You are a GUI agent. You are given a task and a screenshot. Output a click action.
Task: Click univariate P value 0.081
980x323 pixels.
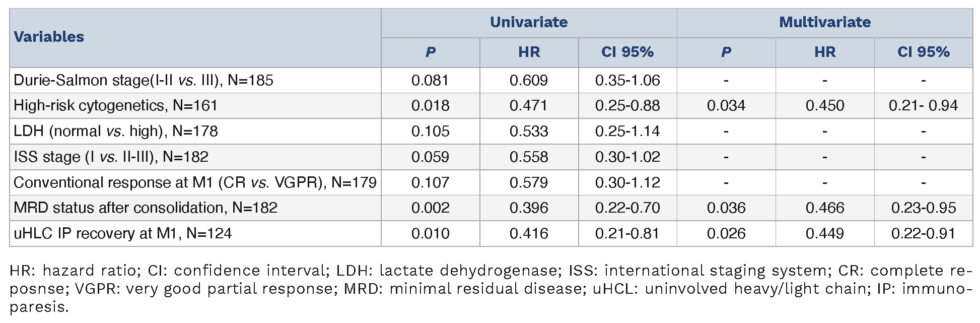tap(430, 80)
